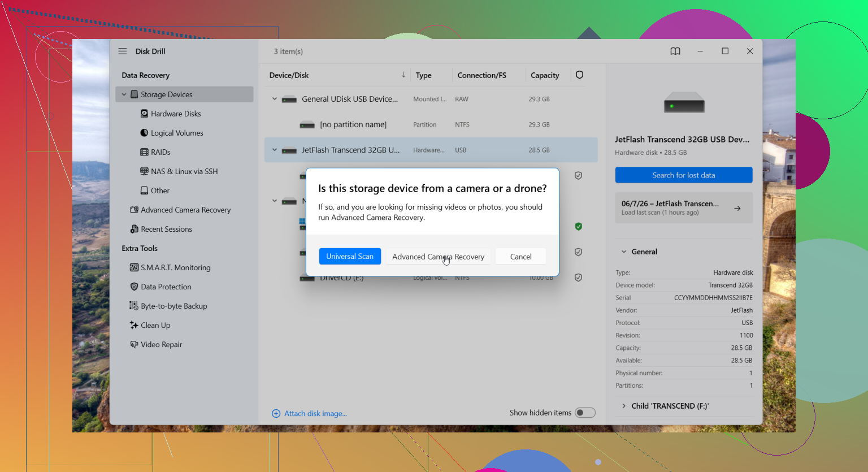Open the Clean Up tool
Image resolution: width=868 pixels, height=472 pixels.
pyautogui.click(x=150, y=325)
